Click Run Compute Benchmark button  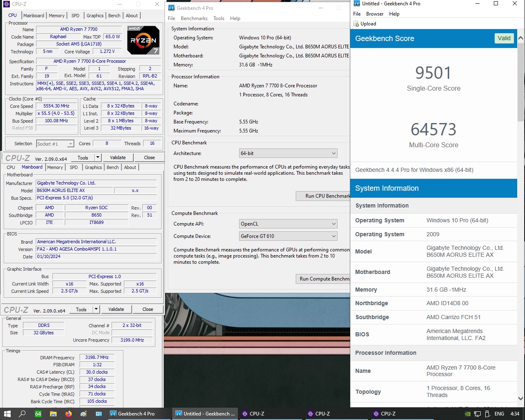323,279
